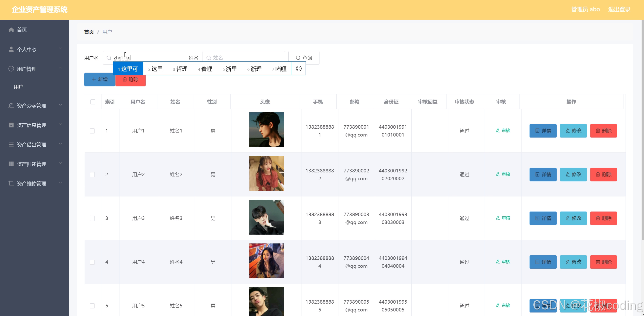Screen dimensions: 644x316
Task: Choose IME candidate 这里可
Action: click(x=128, y=69)
